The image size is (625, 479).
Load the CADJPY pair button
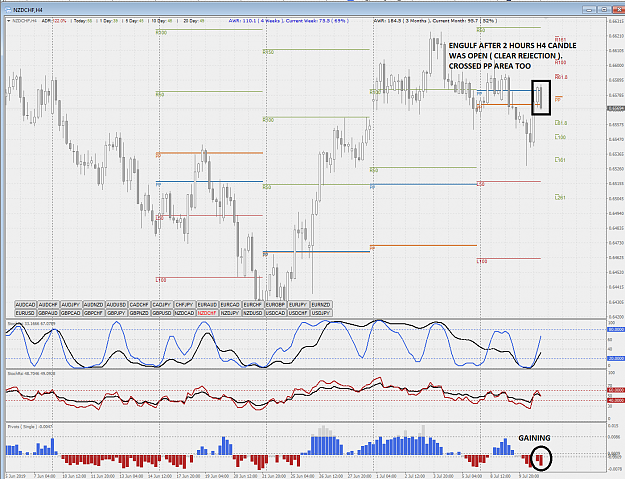pos(162,304)
